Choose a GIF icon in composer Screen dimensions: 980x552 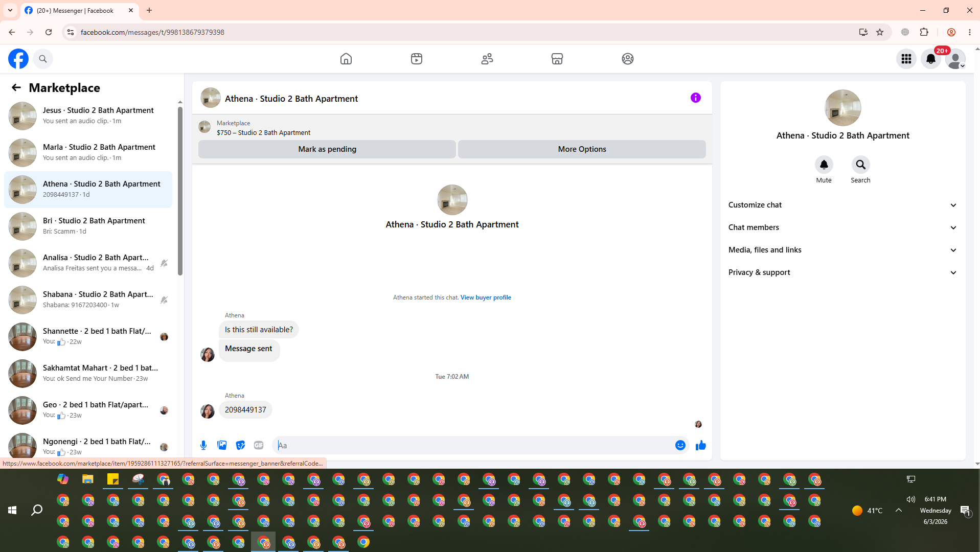pyautogui.click(x=259, y=445)
